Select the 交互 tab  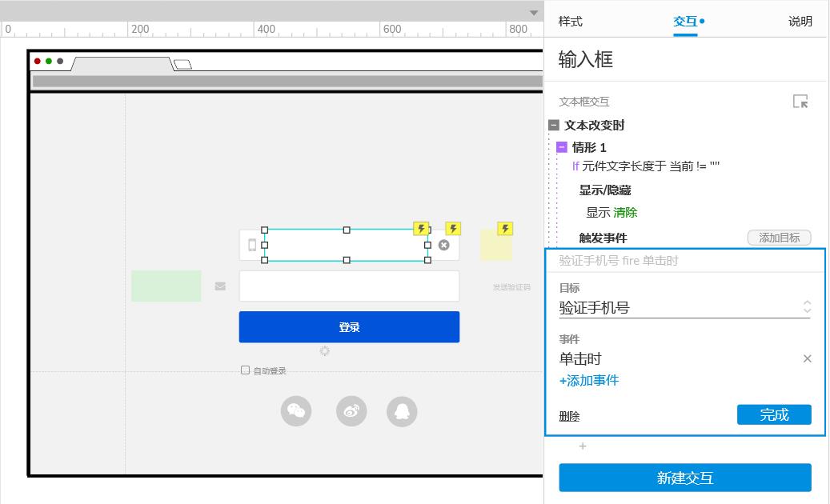click(x=685, y=22)
